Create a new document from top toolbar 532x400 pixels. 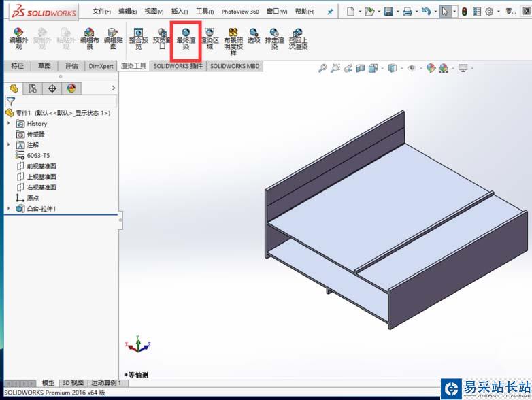coord(351,12)
